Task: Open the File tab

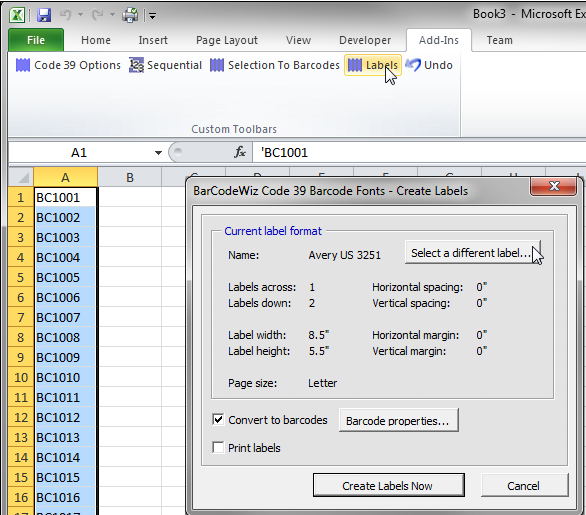Action: pyautogui.click(x=36, y=40)
